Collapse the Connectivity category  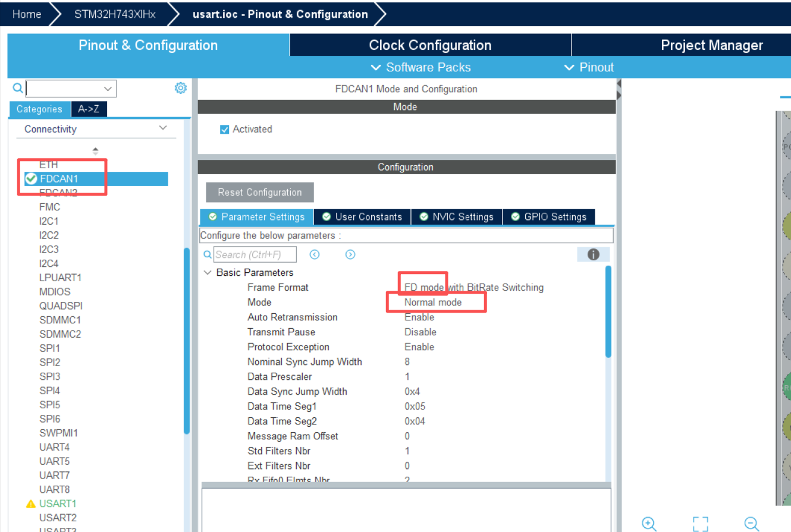(163, 128)
